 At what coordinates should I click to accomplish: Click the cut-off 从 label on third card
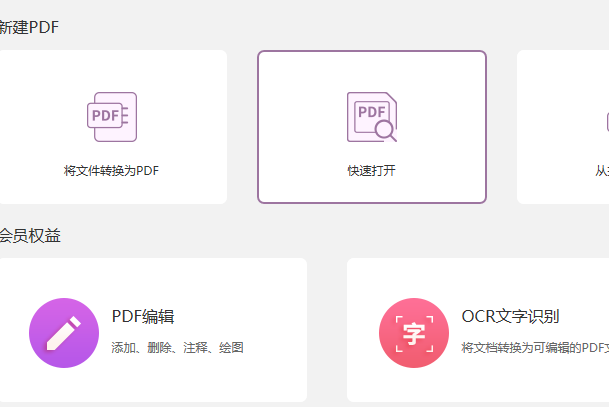(601, 171)
